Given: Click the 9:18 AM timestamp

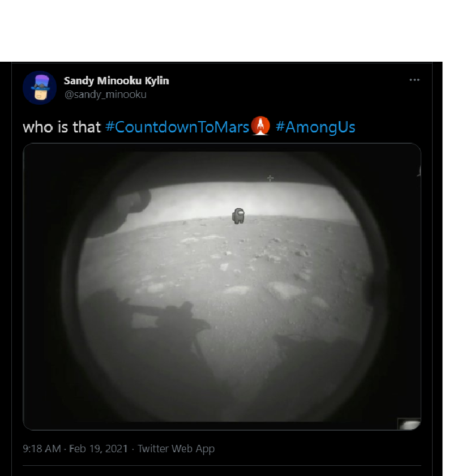Looking at the screenshot, I should 41,449.
